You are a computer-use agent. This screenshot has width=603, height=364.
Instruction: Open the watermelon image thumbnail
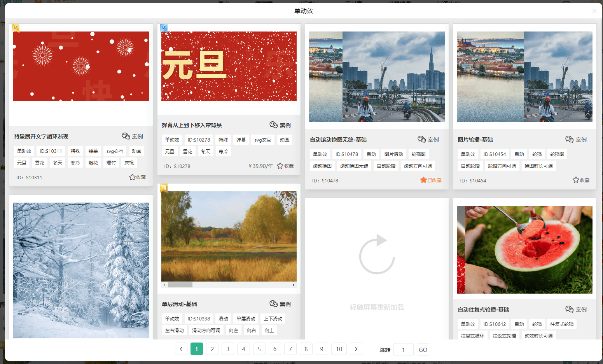click(525, 250)
